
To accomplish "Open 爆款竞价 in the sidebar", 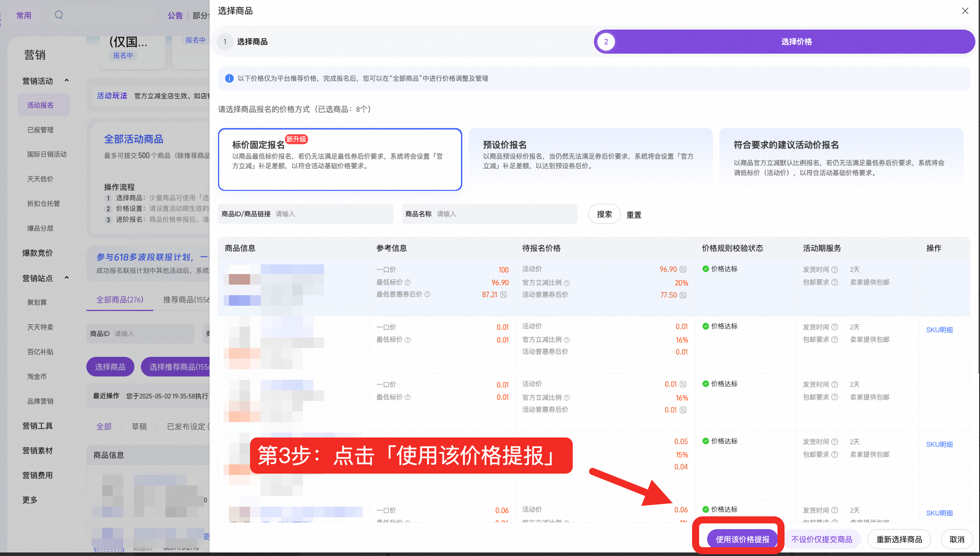I will tap(37, 253).
